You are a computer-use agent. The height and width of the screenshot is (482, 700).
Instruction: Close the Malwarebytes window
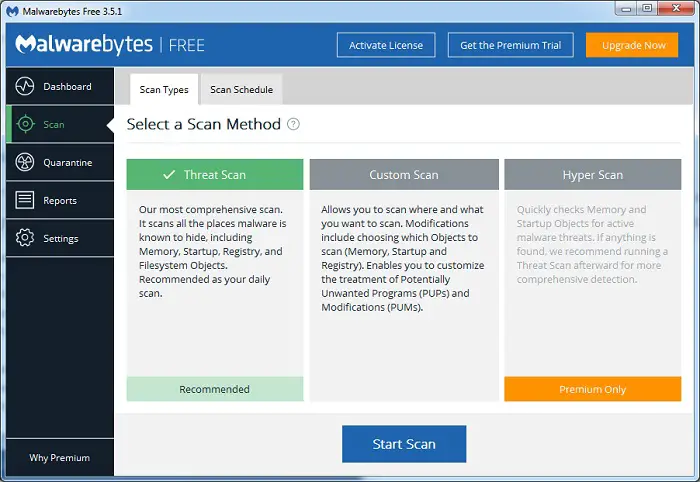click(x=676, y=8)
